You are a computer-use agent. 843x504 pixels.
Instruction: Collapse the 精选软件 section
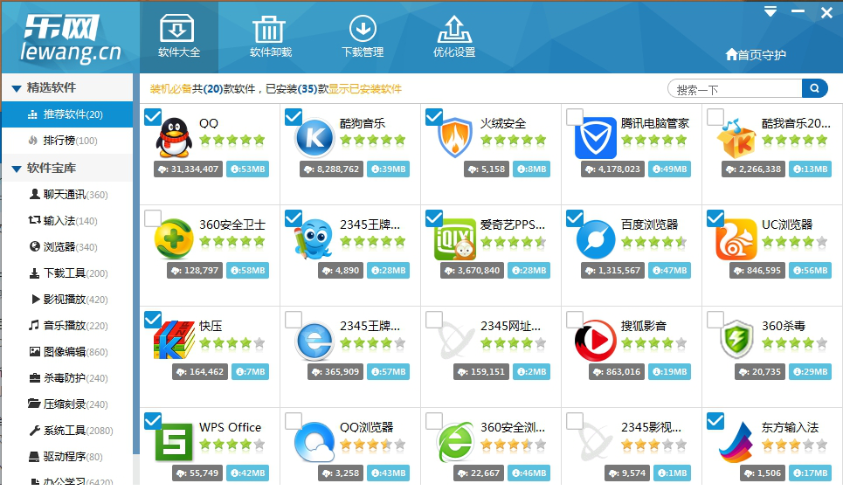click(x=16, y=88)
